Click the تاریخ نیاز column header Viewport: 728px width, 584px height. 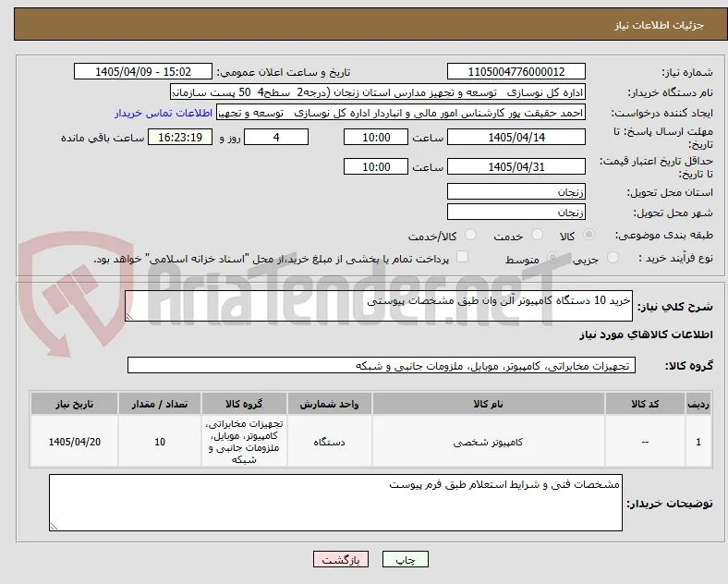click(74, 404)
